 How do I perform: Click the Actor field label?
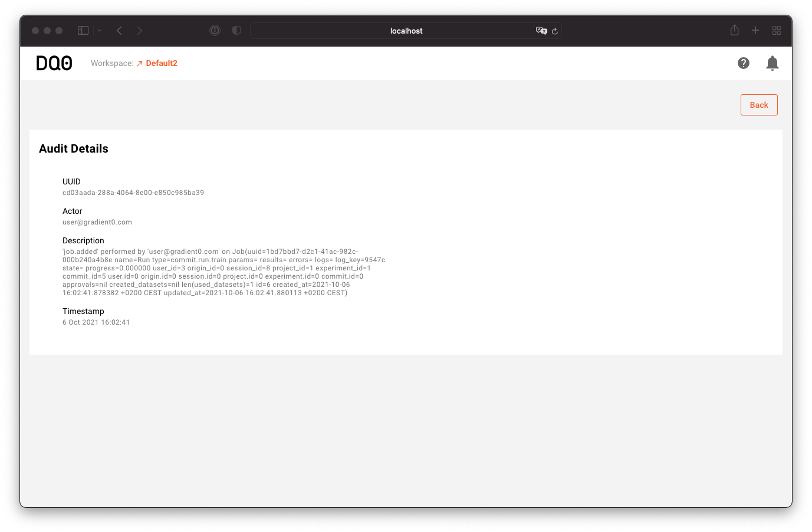coord(73,211)
